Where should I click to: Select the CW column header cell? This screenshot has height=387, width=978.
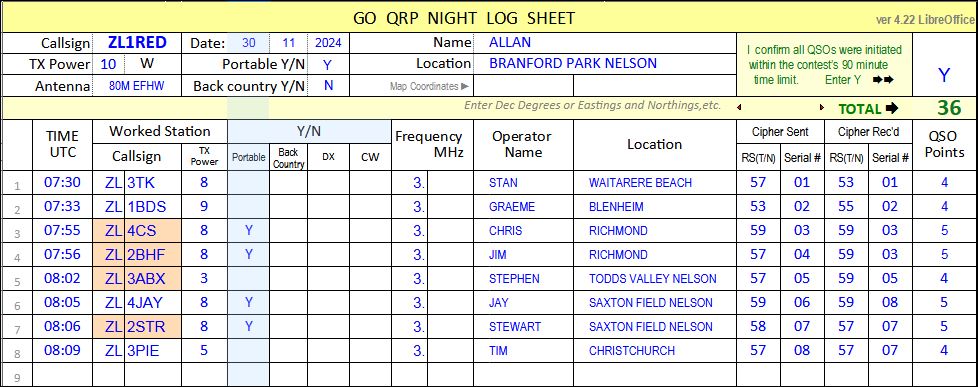tap(370, 157)
